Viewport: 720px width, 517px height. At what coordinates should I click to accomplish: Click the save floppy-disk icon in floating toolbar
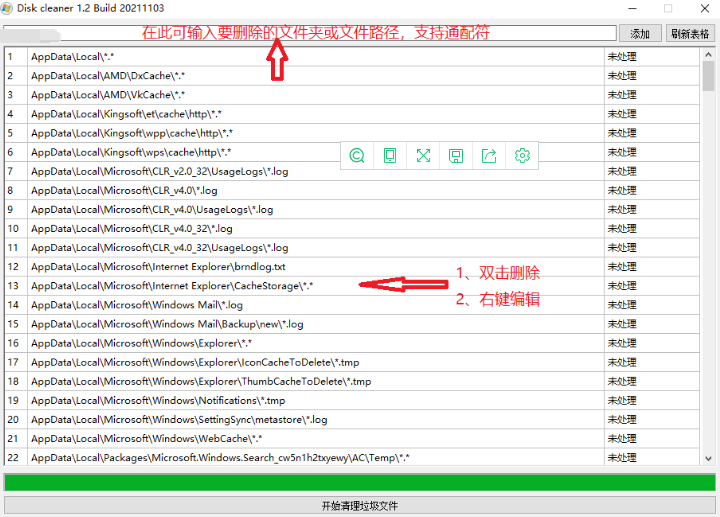[x=456, y=156]
